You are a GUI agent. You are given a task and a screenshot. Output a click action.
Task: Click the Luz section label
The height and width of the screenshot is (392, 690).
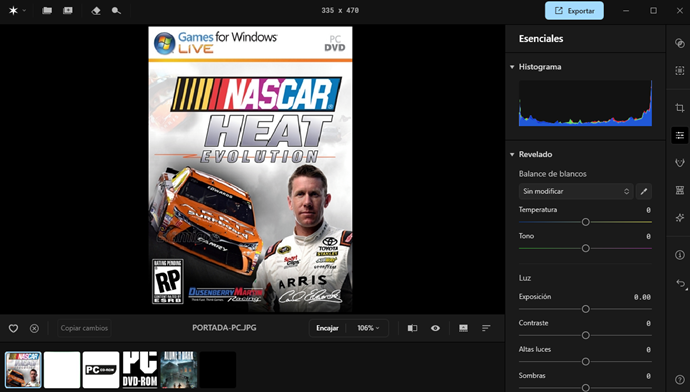click(x=525, y=278)
